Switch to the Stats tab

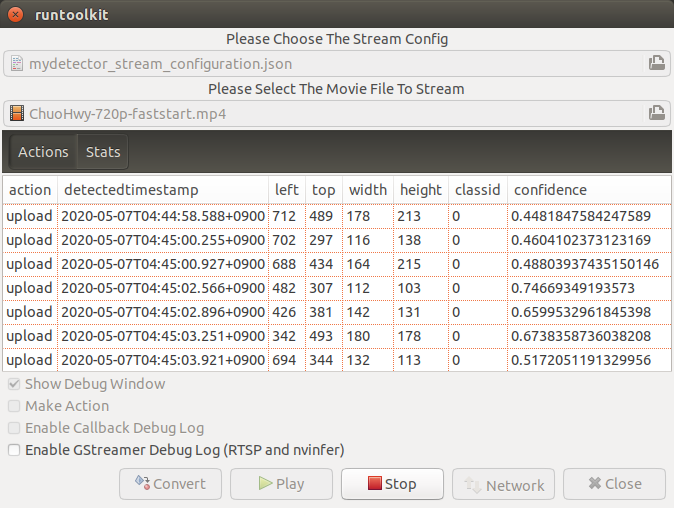(x=103, y=152)
